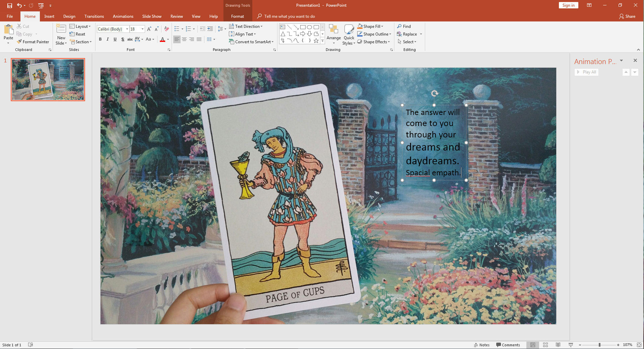Click the Clear All Formatting icon
644x349 pixels.
coord(167,29)
